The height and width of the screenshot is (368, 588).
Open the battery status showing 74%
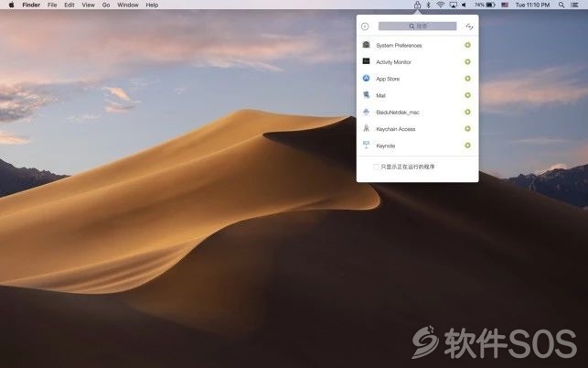(x=485, y=5)
